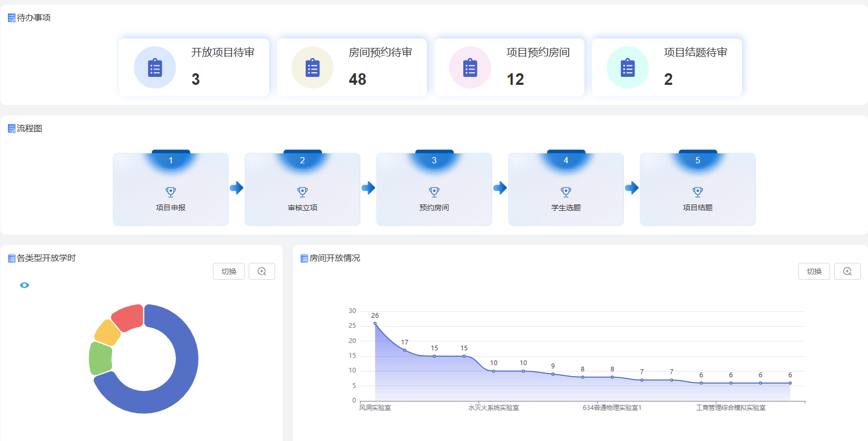
Task: Open the 开放项目待审 clipboard icon
Action: tap(155, 67)
